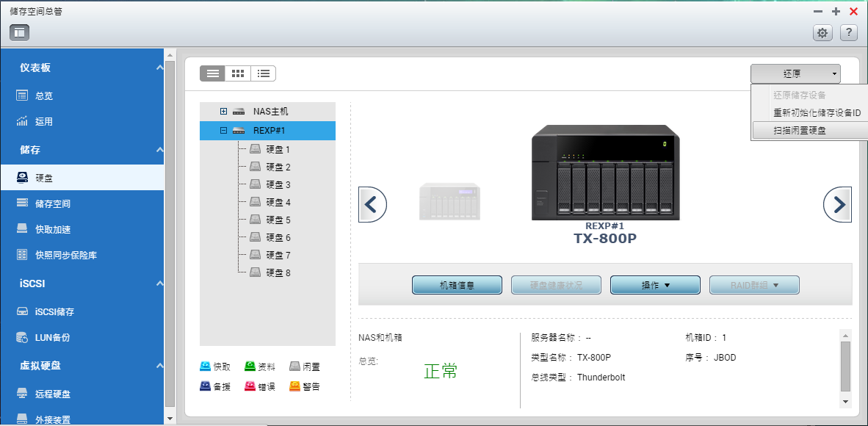The height and width of the screenshot is (426, 868).
Task: Click the 运用 utilization chart icon
Action: [22, 121]
